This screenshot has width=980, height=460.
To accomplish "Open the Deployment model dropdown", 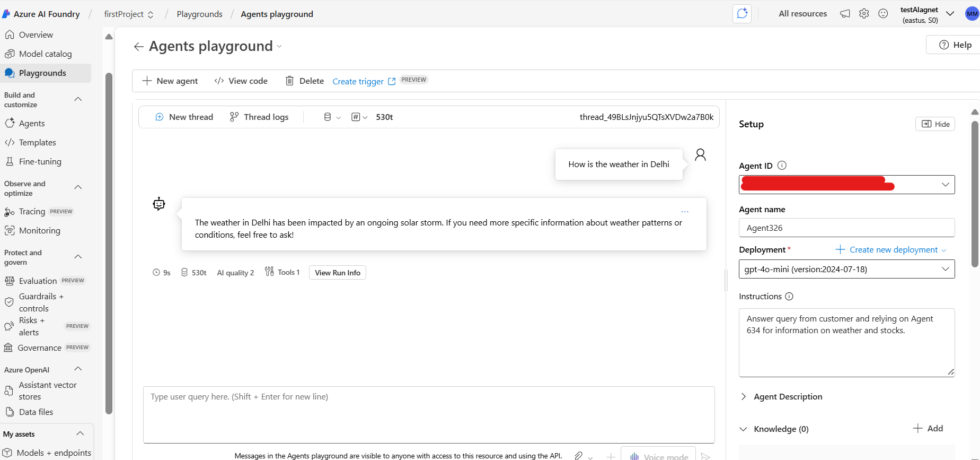I will [847, 269].
